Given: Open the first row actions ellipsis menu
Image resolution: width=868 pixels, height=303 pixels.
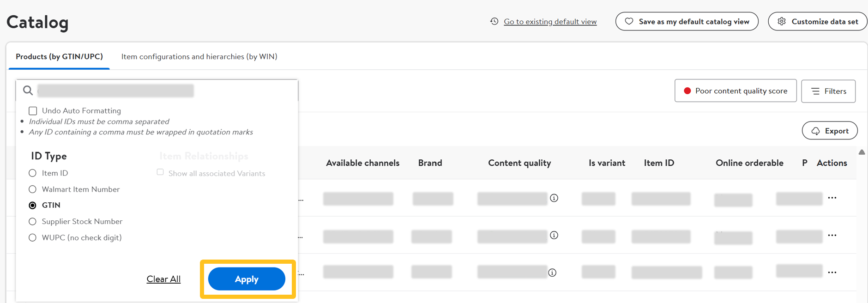Looking at the screenshot, I should point(832,198).
